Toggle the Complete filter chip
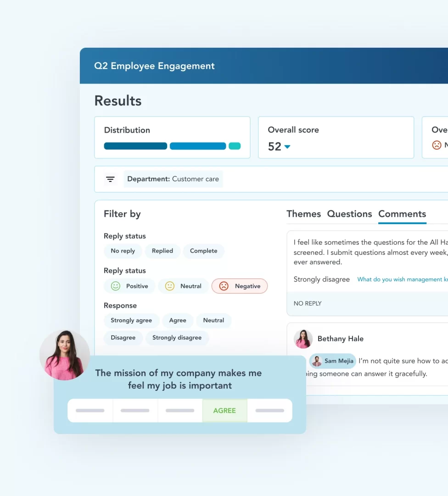Viewport: 448px width, 496px height. point(204,251)
